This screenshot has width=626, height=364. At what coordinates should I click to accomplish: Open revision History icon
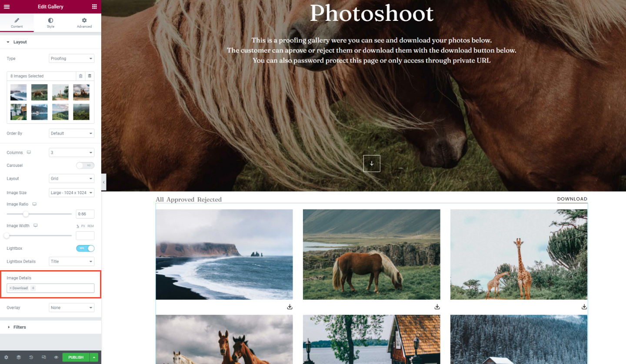(31, 357)
